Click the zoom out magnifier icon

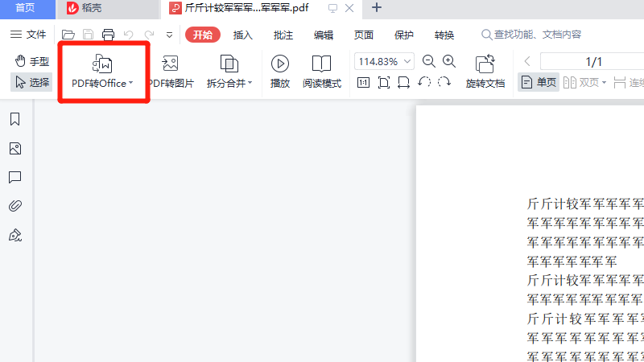[x=429, y=61]
